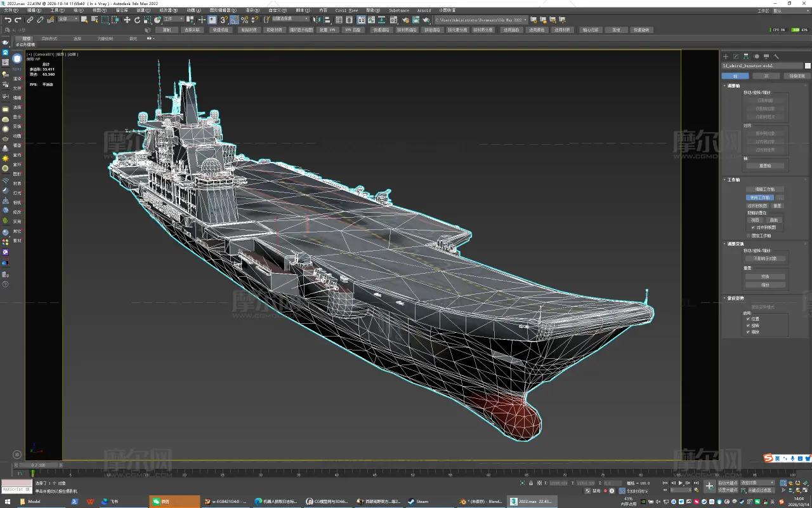
Task: Toggle the 位置 checkbox
Action: (748, 319)
